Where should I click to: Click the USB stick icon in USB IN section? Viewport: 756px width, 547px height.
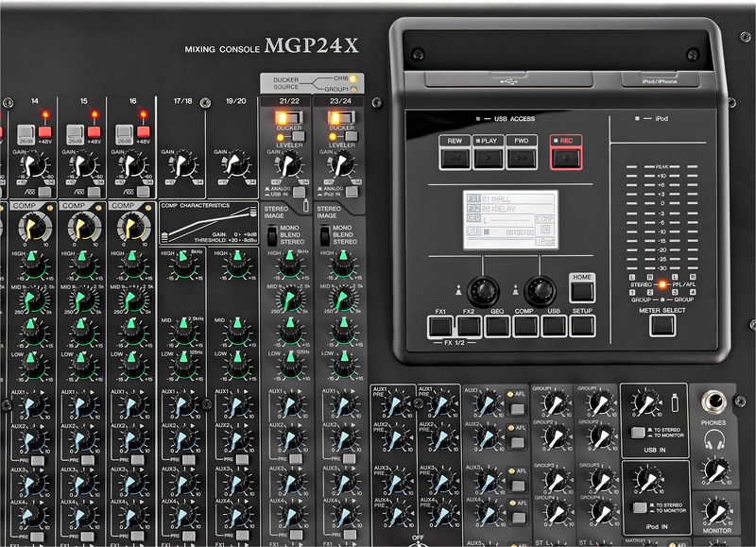(675, 402)
